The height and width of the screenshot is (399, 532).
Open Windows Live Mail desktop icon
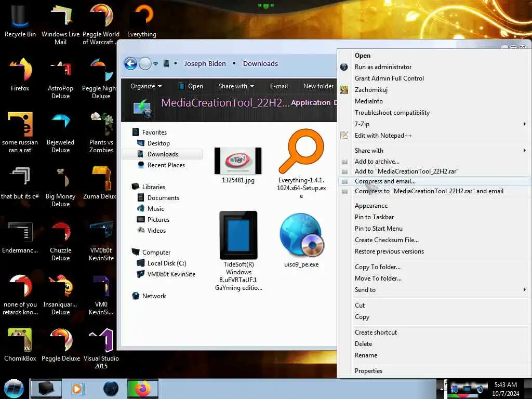(x=60, y=24)
